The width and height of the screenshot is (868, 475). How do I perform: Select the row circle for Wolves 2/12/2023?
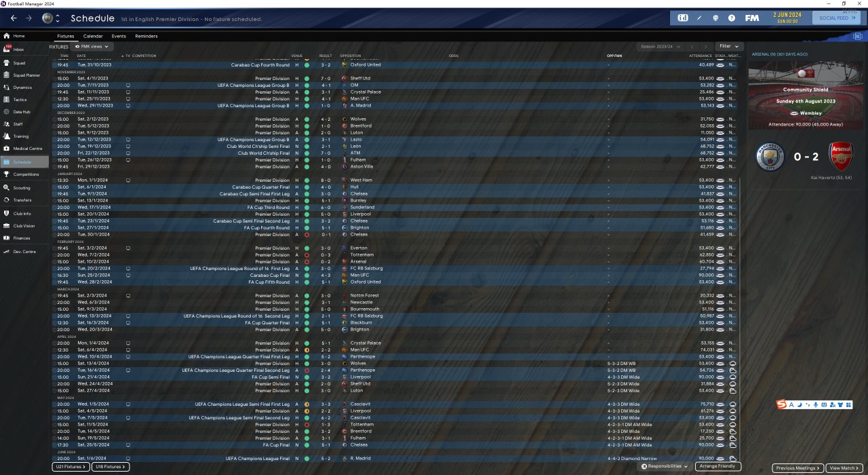click(55, 119)
